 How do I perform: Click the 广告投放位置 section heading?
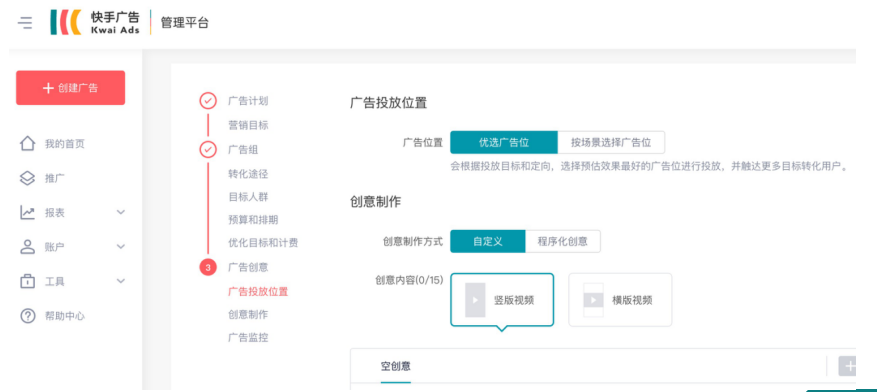coord(388,103)
